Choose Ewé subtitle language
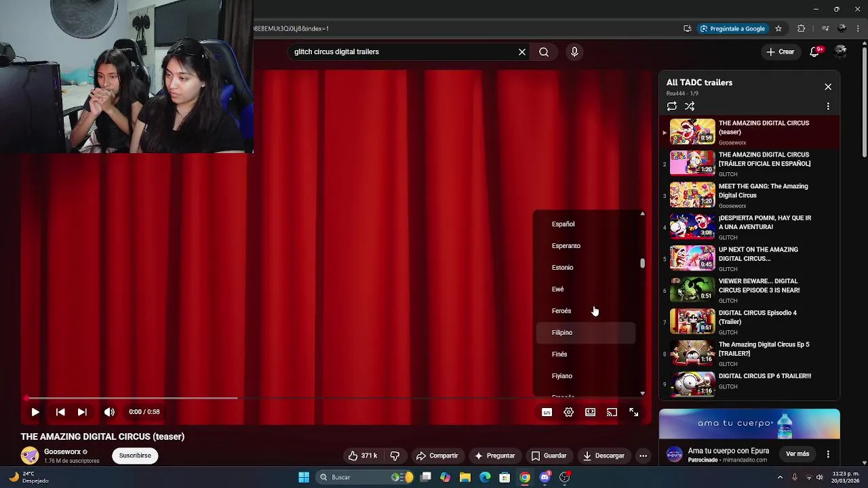This screenshot has height=488, width=868. (586, 289)
